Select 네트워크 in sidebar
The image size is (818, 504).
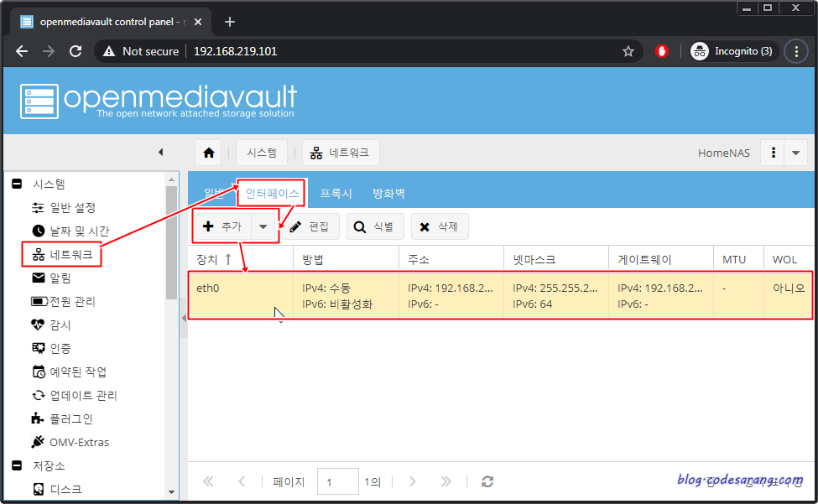(x=62, y=254)
